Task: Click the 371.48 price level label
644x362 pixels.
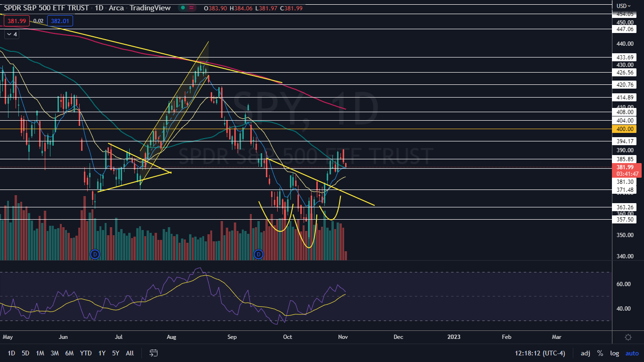Action: coord(625,190)
